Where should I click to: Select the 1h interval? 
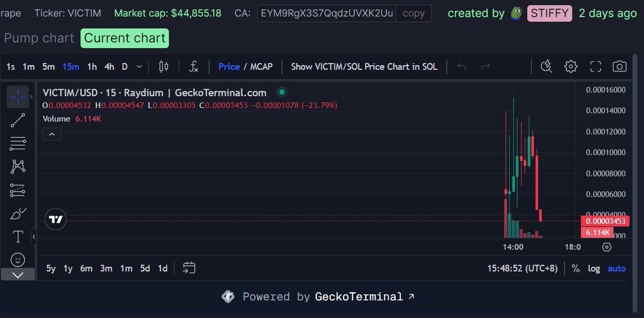click(92, 67)
